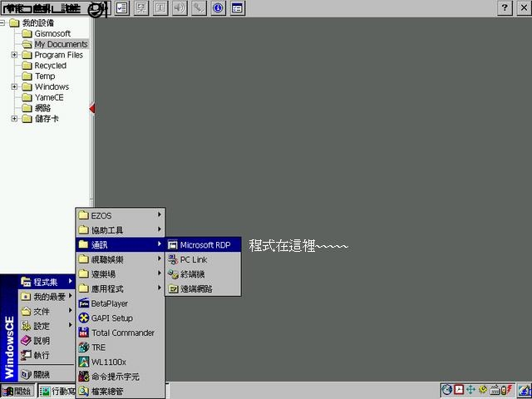The width and height of the screenshot is (532, 399).
Task: Click the 檔案總管 file explorer icon
Action: coord(83,391)
